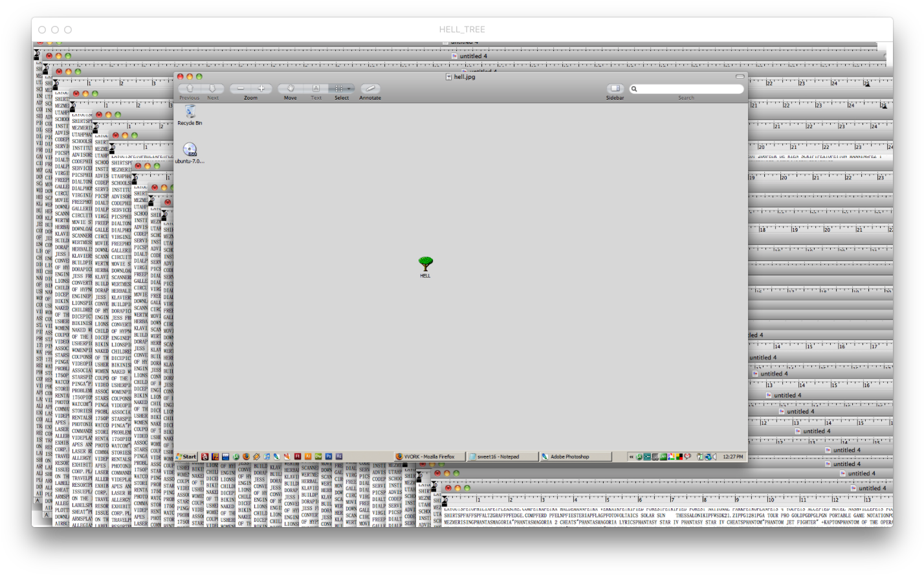Click the zoom out minus button

241,89
